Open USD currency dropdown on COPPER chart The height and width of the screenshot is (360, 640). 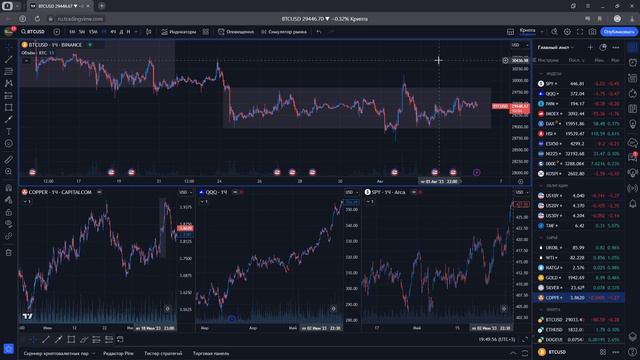pos(185,192)
